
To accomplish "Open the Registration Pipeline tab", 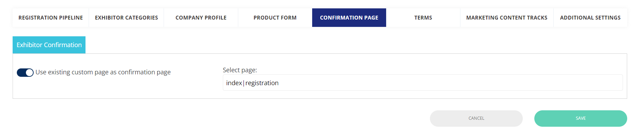I will pyautogui.click(x=50, y=17).
